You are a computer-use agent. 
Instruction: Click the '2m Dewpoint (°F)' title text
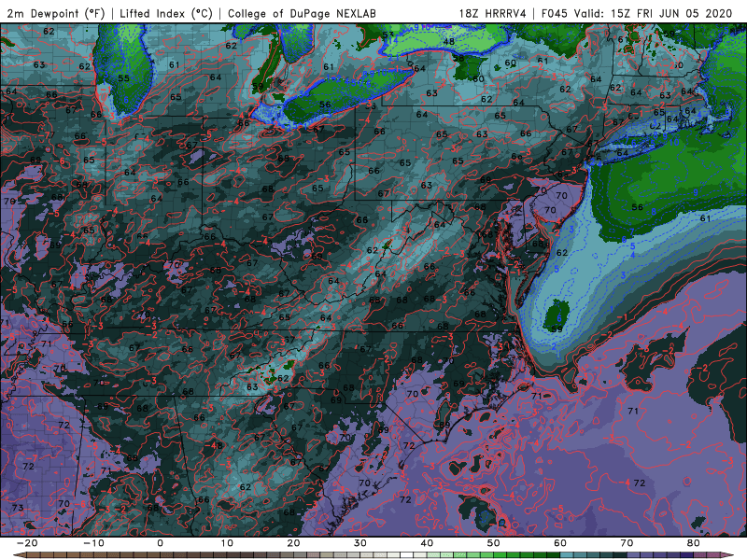pos(56,13)
